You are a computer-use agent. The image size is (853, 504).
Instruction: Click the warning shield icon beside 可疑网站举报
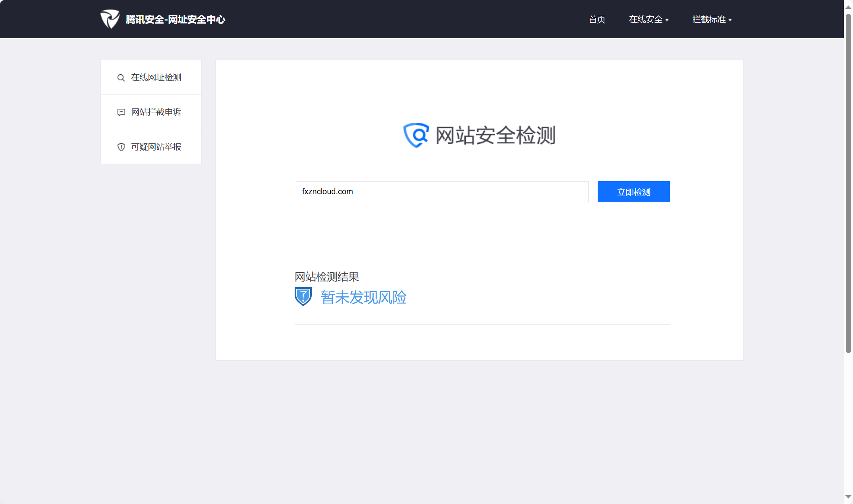tap(121, 147)
